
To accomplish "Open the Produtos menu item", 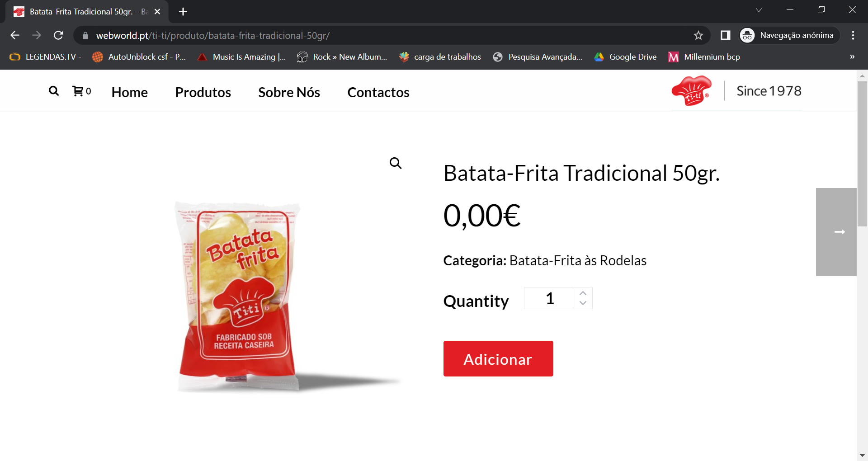I will [203, 92].
